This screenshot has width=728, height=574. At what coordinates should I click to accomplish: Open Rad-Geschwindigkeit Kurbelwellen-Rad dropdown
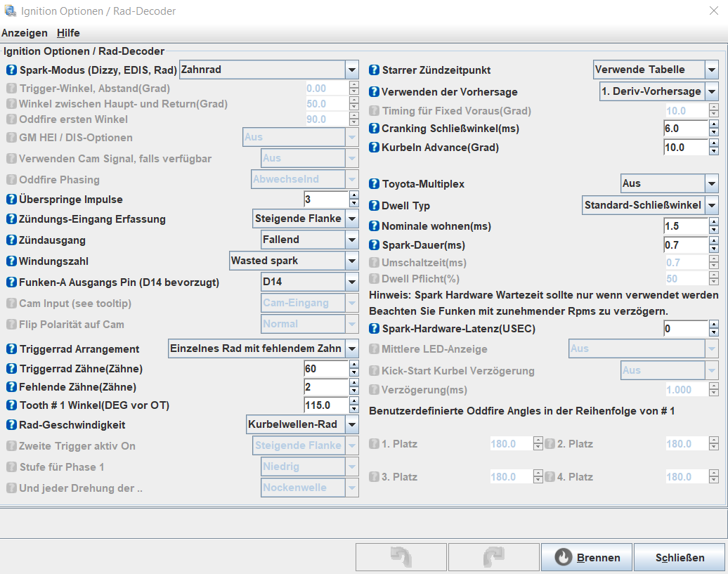click(x=352, y=424)
